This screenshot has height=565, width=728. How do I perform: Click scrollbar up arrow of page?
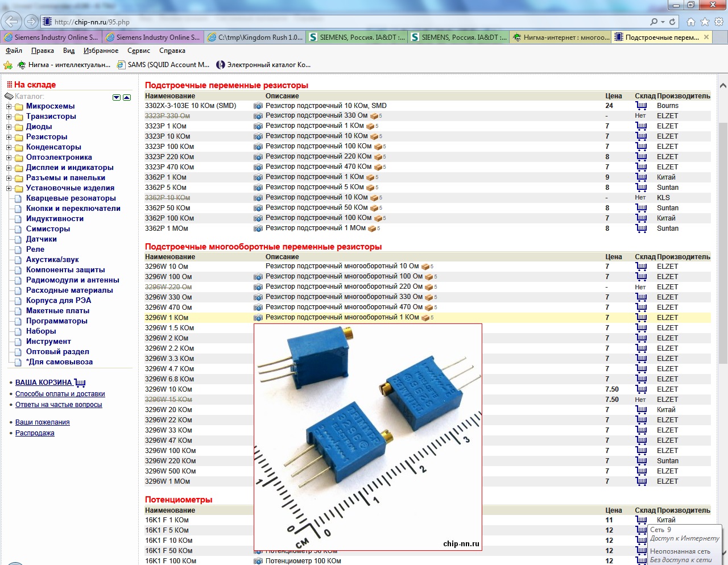(x=723, y=86)
